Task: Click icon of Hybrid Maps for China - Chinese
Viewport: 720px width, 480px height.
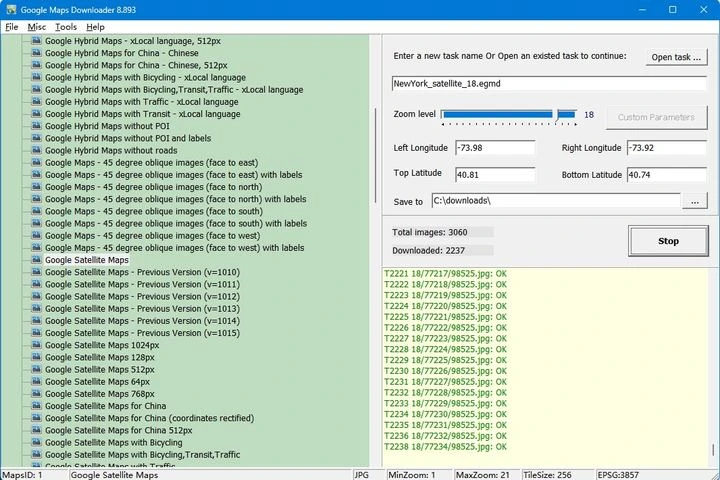Action: [37, 52]
